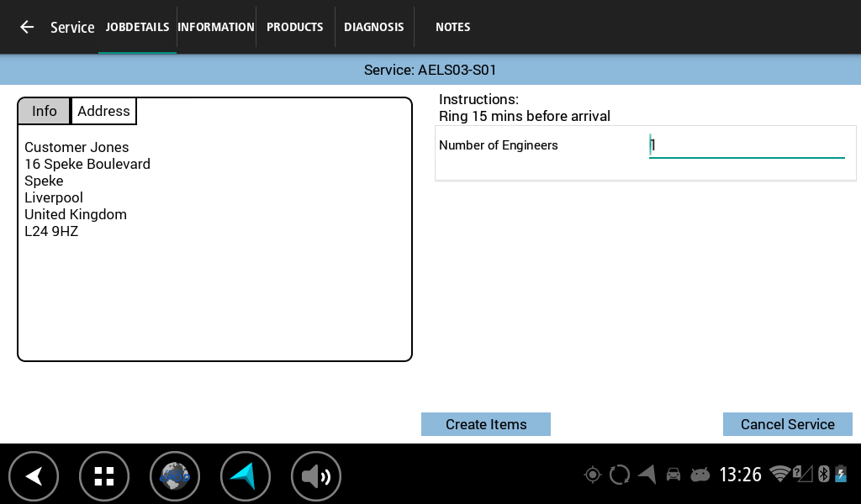This screenshot has width=861, height=504.
Task: Tap the battery charging icon
Action: (841, 474)
